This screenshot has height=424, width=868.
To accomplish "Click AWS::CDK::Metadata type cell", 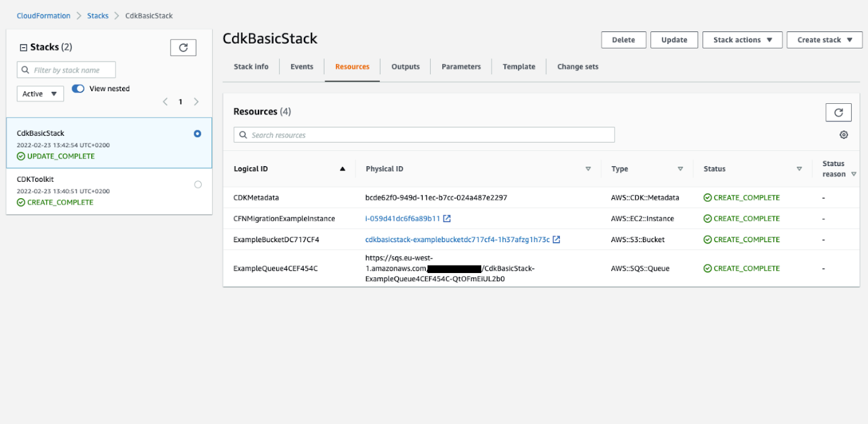I will (x=645, y=198).
